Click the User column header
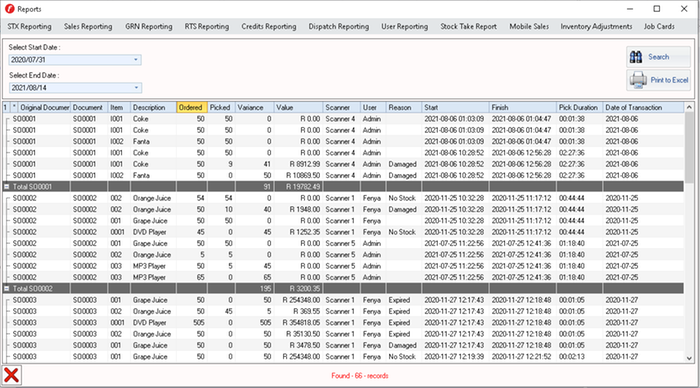Screen dimensions: 700x388 coord(373,107)
